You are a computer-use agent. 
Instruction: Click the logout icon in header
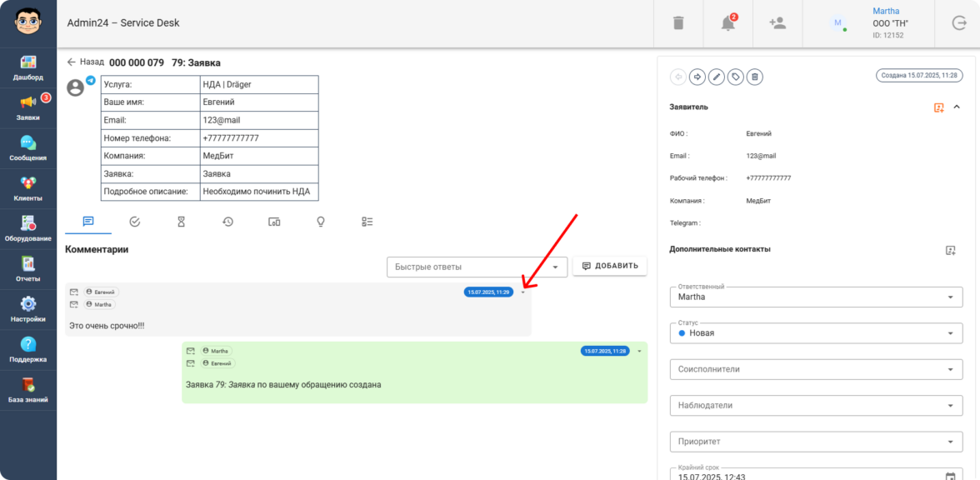click(x=958, y=23)
